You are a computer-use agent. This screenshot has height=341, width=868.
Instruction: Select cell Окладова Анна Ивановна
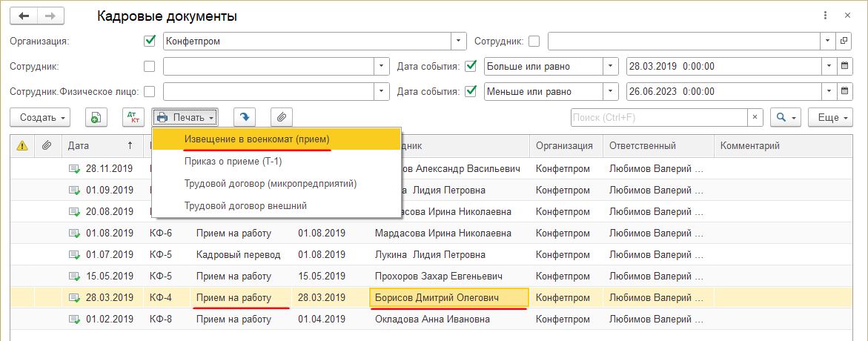pos(449,320)
